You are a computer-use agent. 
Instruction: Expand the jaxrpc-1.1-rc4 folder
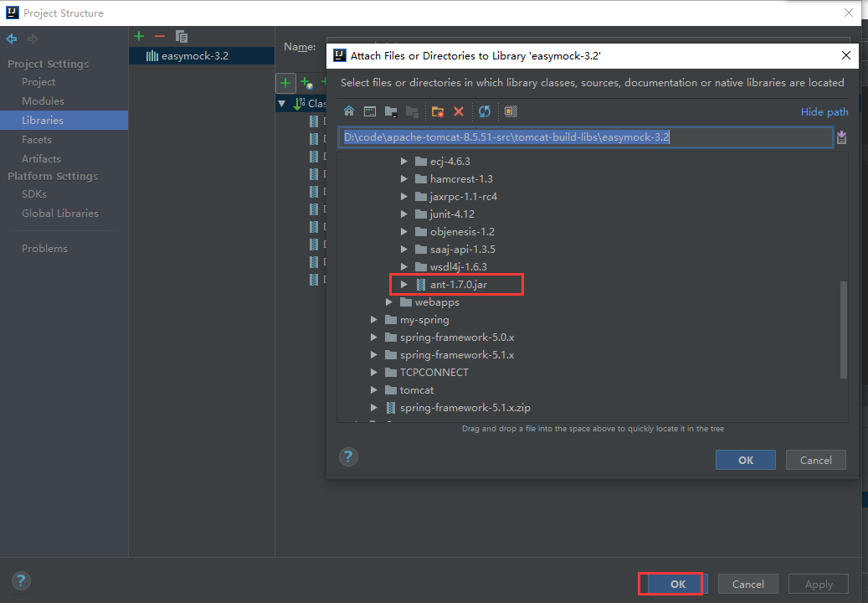tap(404, 197)
